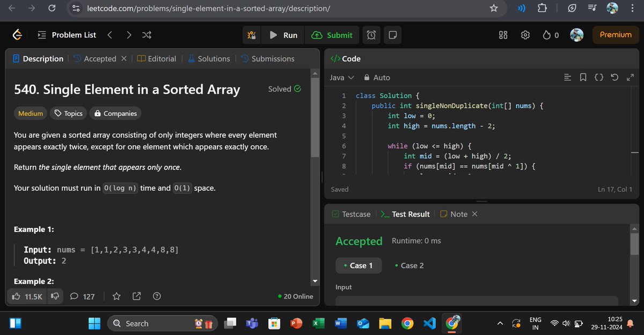Open the layout grid icon
Image resolution: width=644 pixels, height=335 pixels.
tap(503, 35)
